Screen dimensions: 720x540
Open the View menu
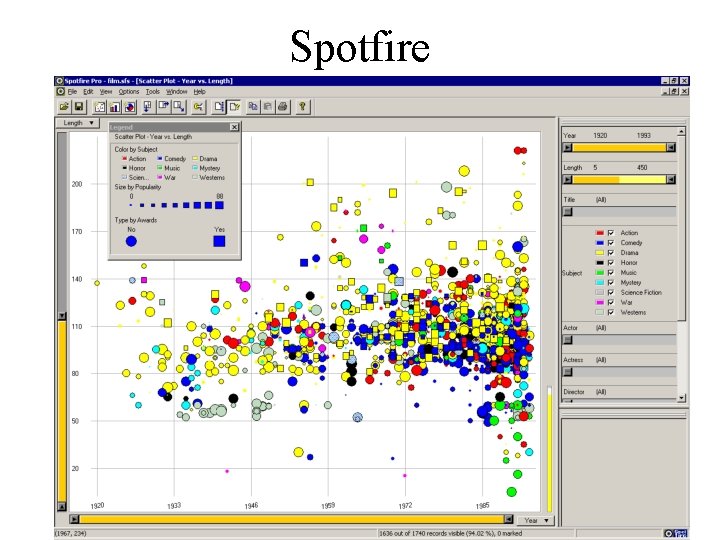tap(106, 92)
